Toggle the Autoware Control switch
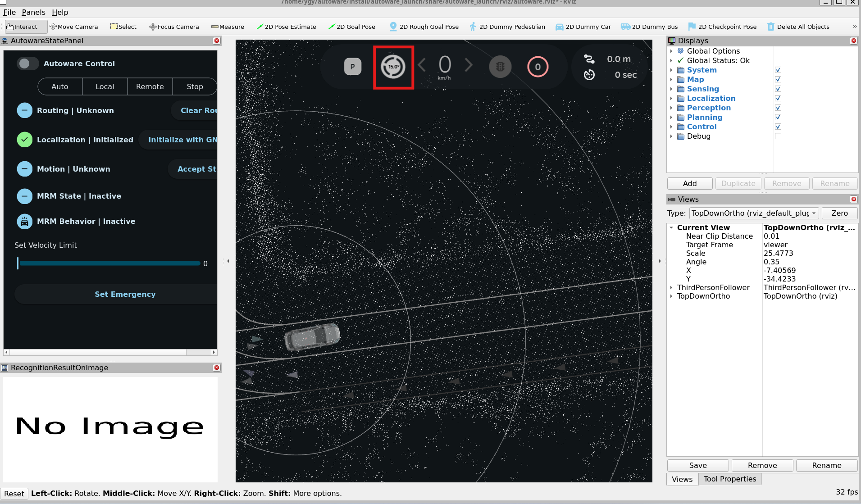 (x=27, y=64)
